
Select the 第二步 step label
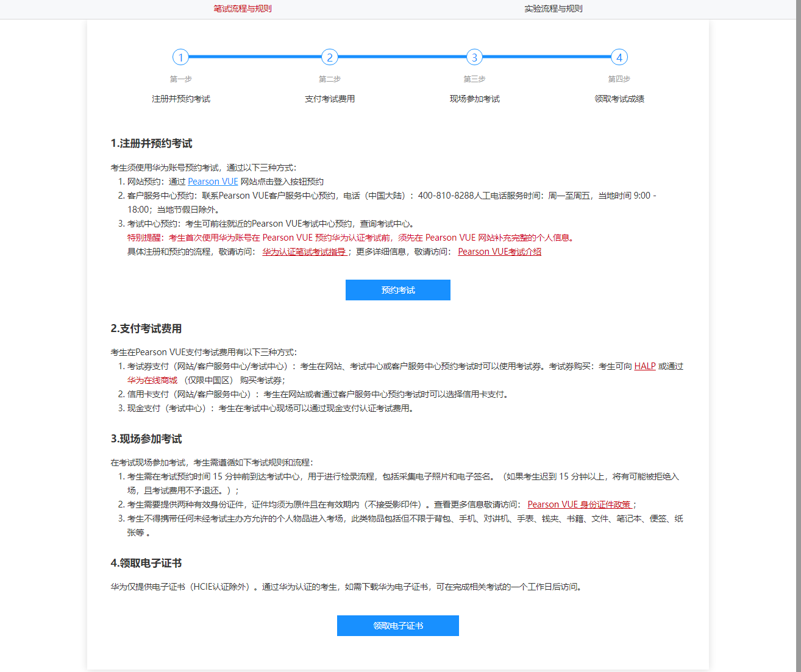(329, 79)
